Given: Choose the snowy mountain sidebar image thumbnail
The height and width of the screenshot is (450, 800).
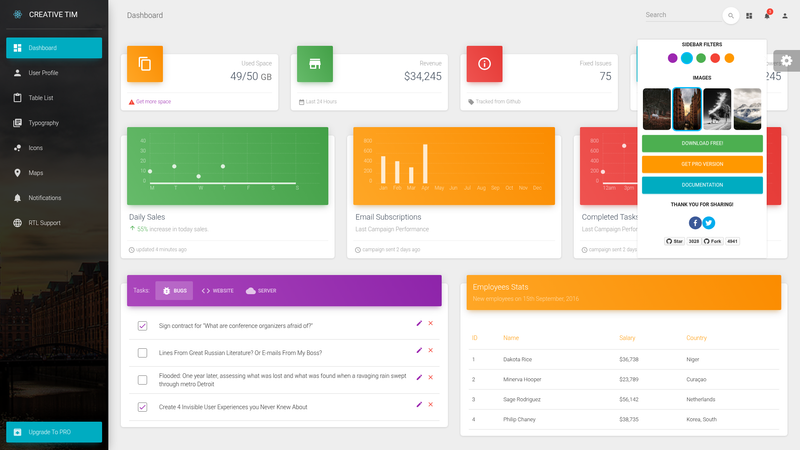Looking at the screenshot, I should pos(747,109).
